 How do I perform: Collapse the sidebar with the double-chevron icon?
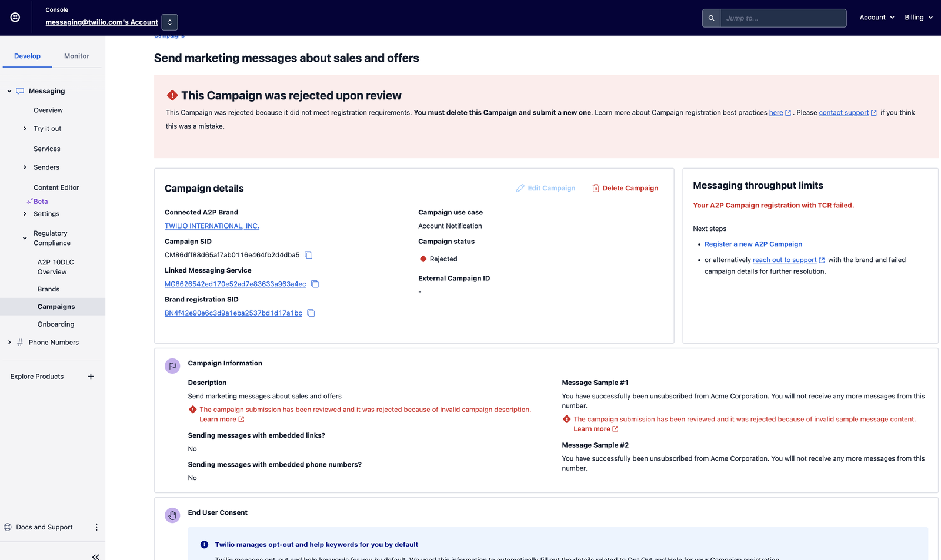click(95, 556)
